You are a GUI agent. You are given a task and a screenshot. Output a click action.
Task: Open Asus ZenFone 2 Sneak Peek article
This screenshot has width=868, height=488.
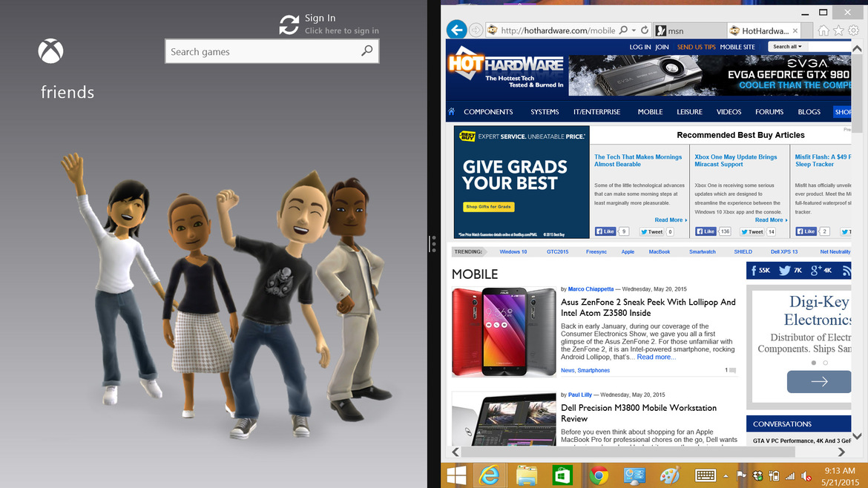pyautogui.click(x=648, y=308)
